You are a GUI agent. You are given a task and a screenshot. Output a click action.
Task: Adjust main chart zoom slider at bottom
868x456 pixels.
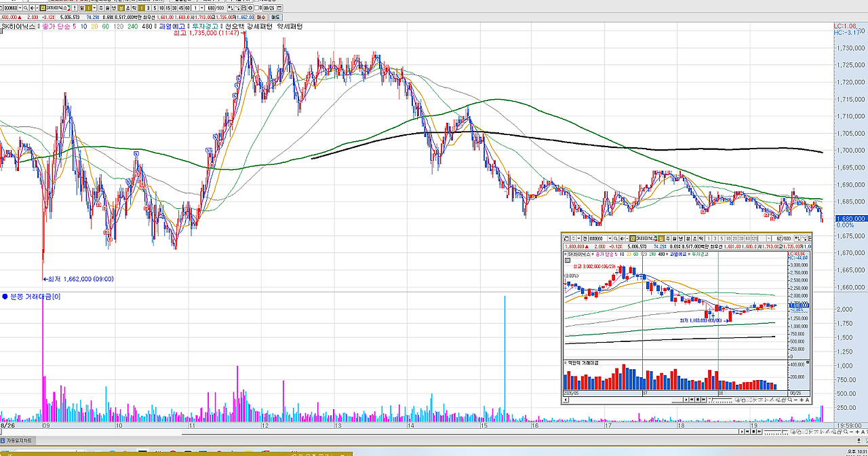point(776,432)
